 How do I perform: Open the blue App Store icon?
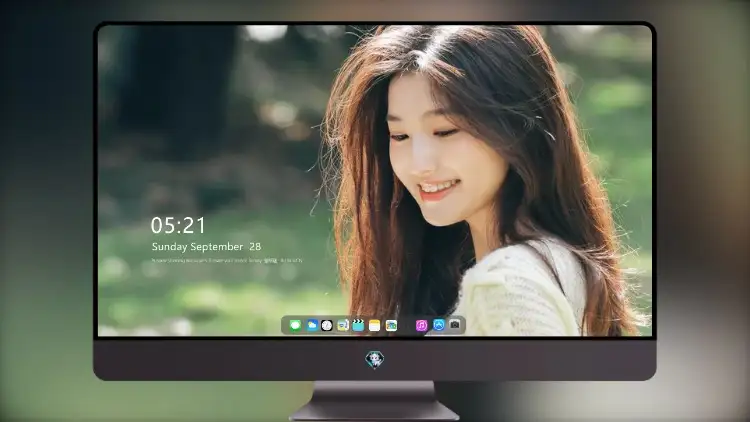click(439, 325)
